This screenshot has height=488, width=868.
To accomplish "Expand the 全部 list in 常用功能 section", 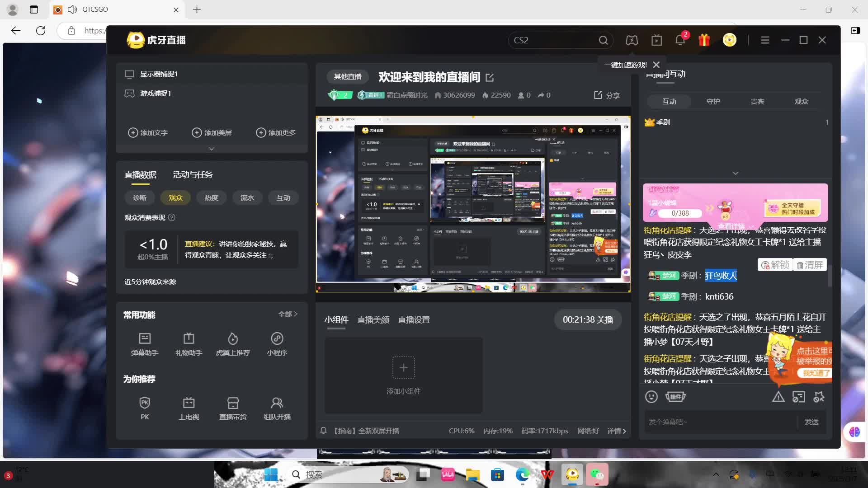I will pyautogui.click(x=288, y=314).
